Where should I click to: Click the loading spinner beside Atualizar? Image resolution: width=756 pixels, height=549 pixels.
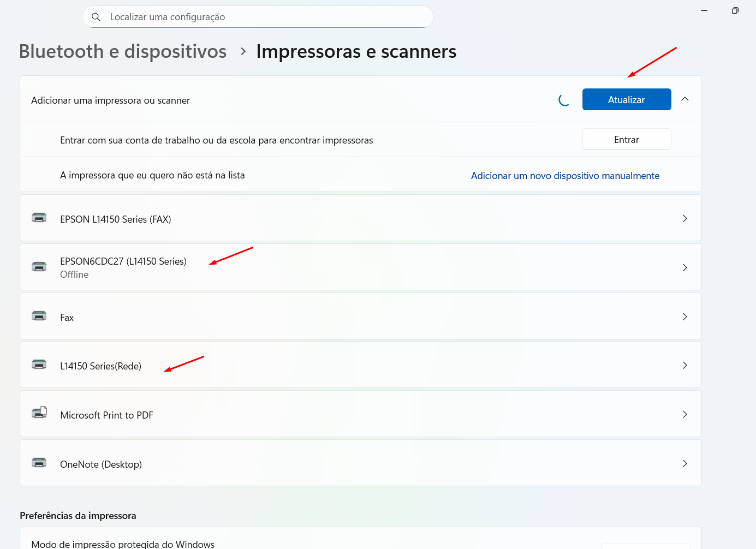pyautogui.click(x=564, y=100)
